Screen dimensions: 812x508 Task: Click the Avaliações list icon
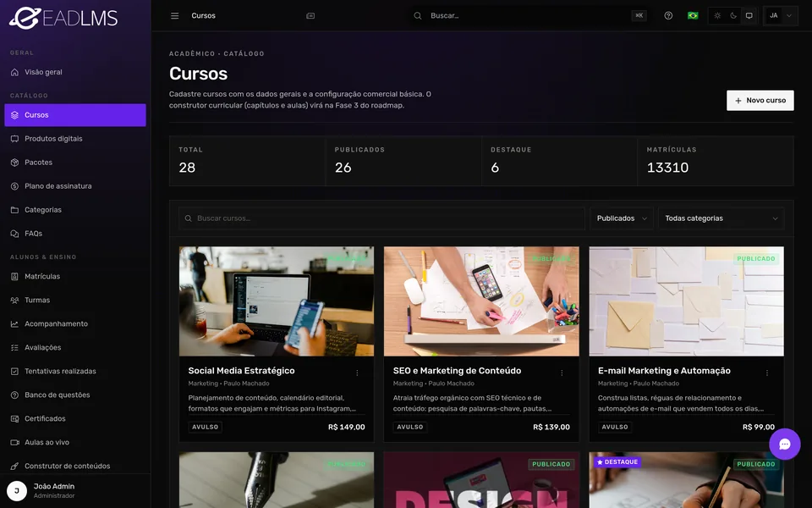14,348
